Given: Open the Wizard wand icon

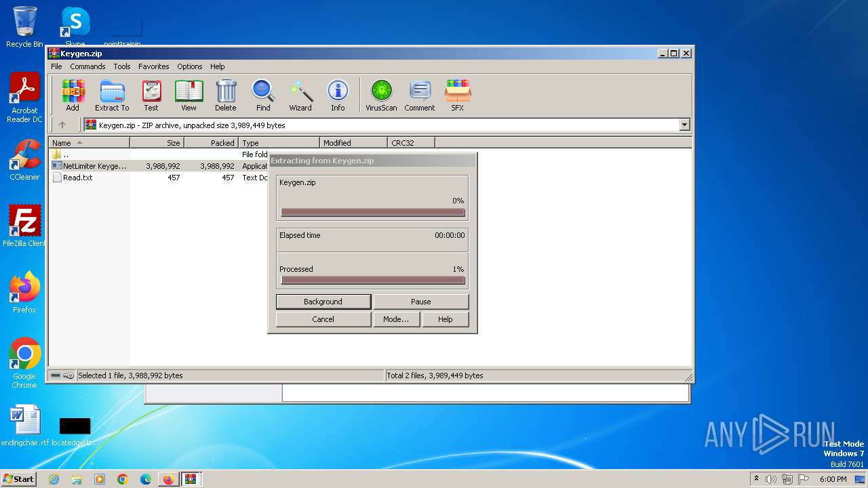Looking at the screenshot, I should pos(300,95).
